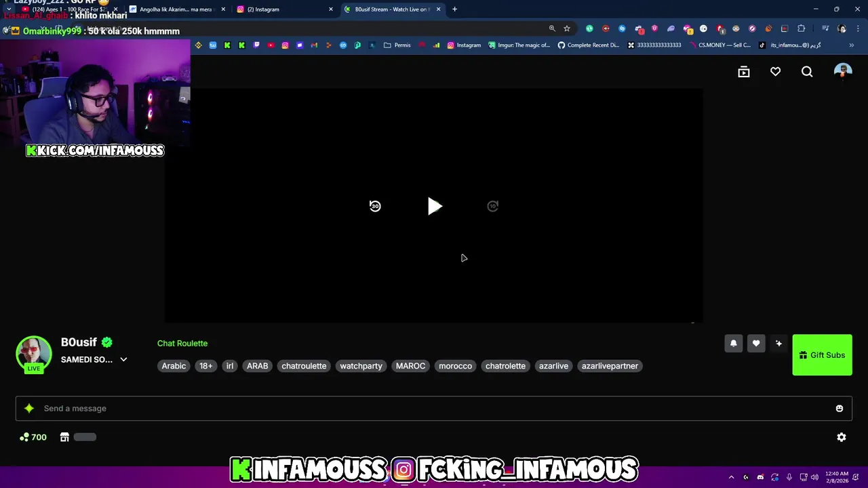
Task: Show hidden system tray icons
Action: click(x=731, y=477)
